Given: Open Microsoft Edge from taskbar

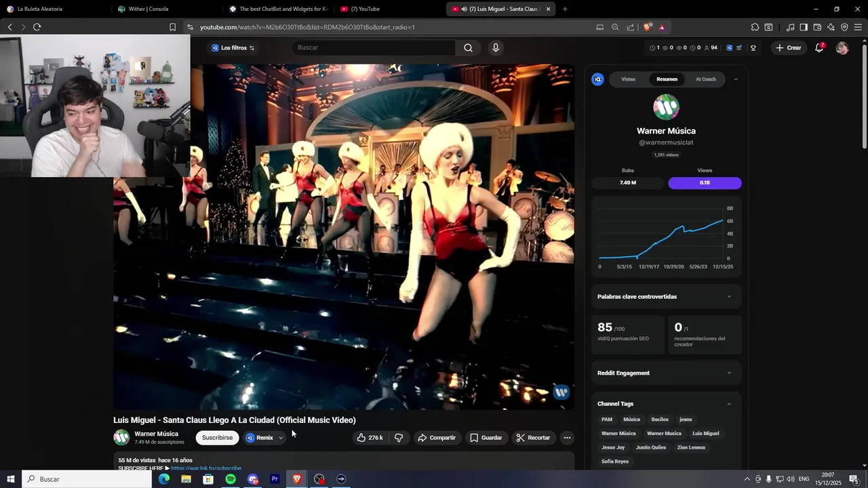Looking at the screenshot, I should tap(164, 479).
